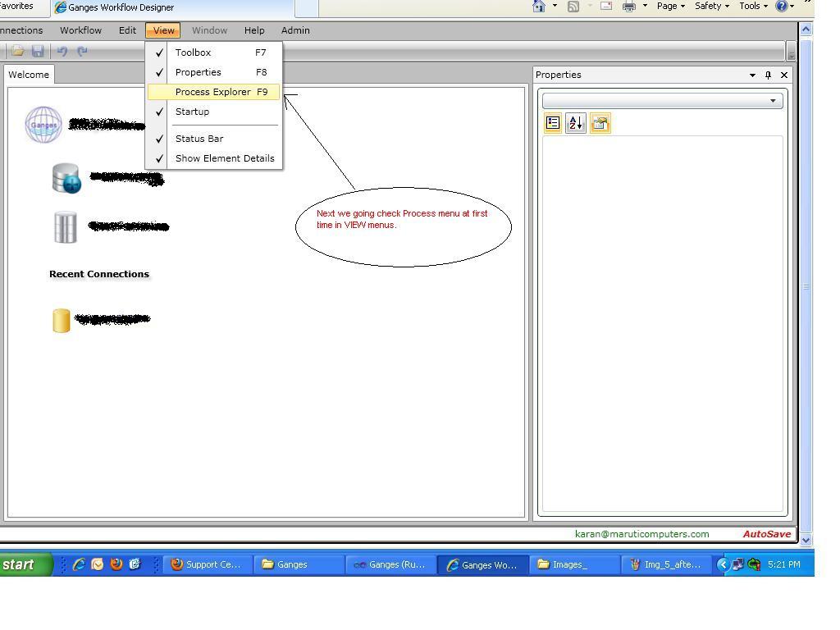Open Properties panel window position dropdown arrow

pos(753,75)
